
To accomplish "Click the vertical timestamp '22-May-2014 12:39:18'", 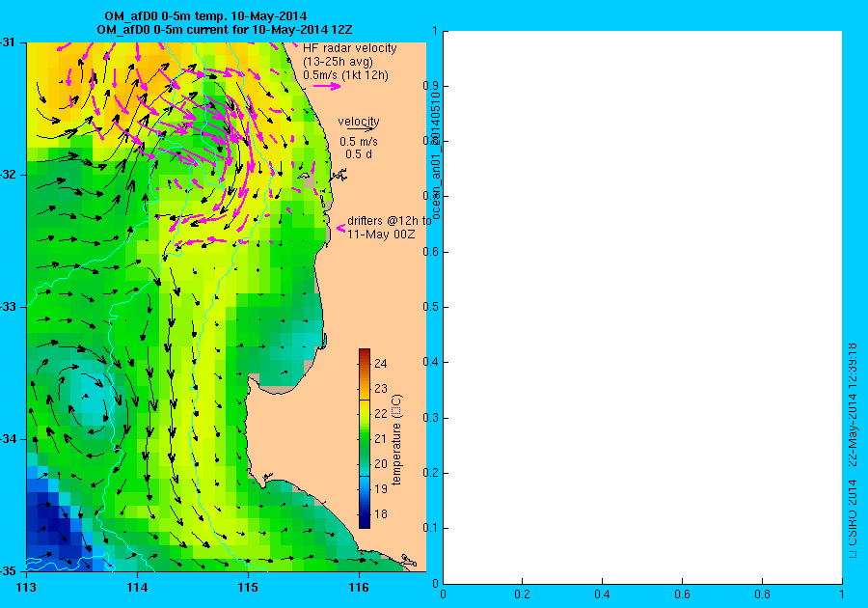I will (x=852, y=404).
